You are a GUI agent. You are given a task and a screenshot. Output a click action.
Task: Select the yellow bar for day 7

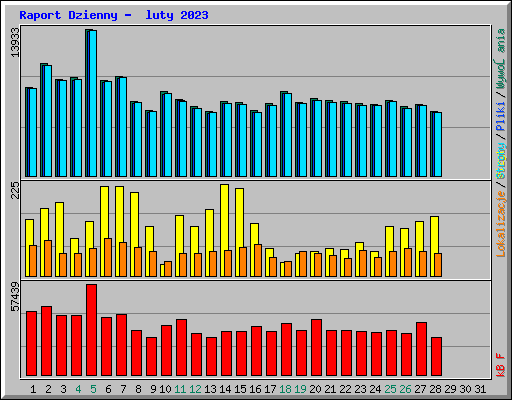pyautogui.click(x=119, y=231)
